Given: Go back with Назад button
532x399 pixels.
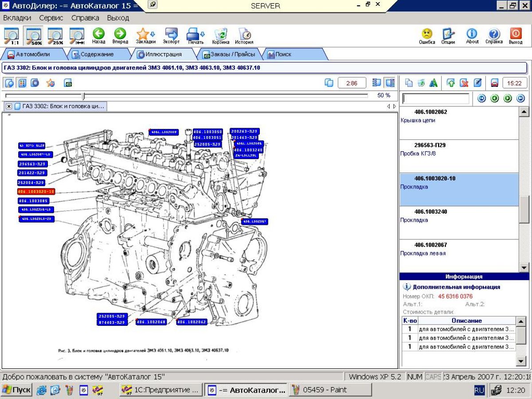Looking at the screenshot, I should [98, 36].
